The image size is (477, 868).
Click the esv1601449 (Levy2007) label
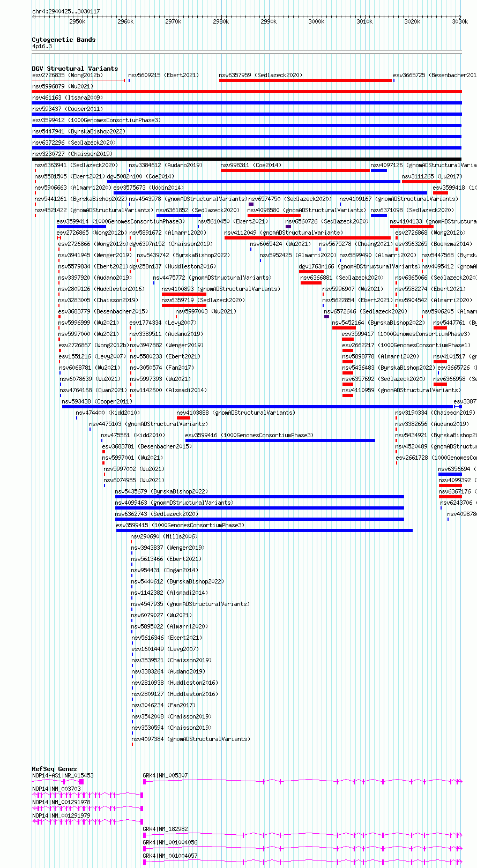(165, 649)
